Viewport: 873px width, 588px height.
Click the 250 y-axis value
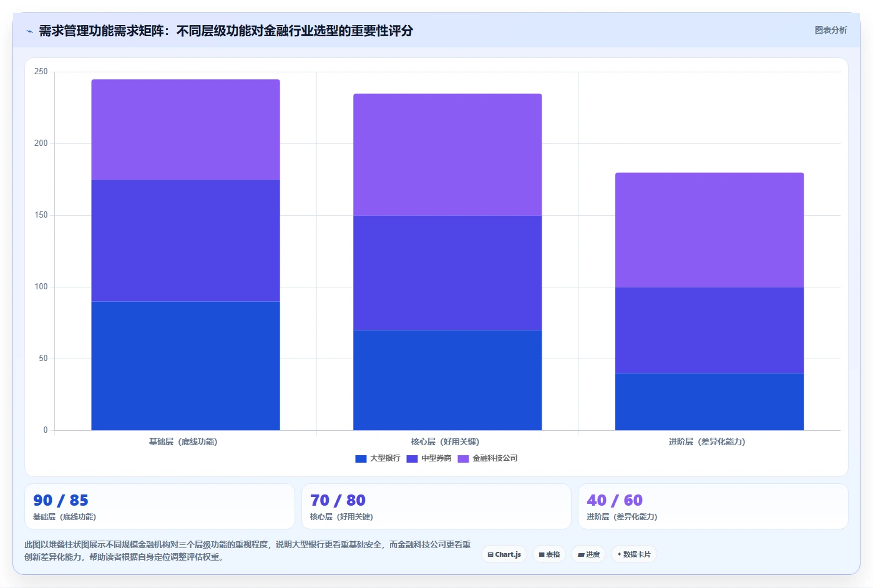(x=41, y=72)
